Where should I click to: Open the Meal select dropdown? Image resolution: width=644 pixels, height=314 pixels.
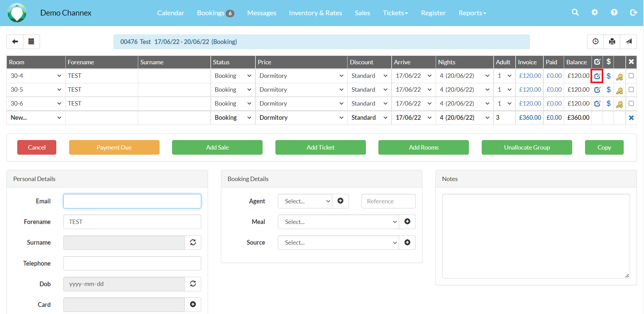(x=338, y=222)
